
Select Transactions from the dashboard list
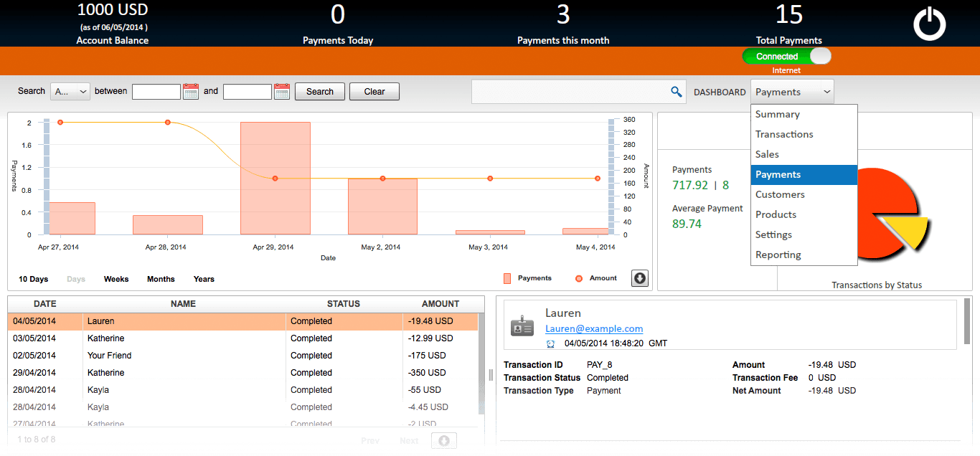click(784, 134)
